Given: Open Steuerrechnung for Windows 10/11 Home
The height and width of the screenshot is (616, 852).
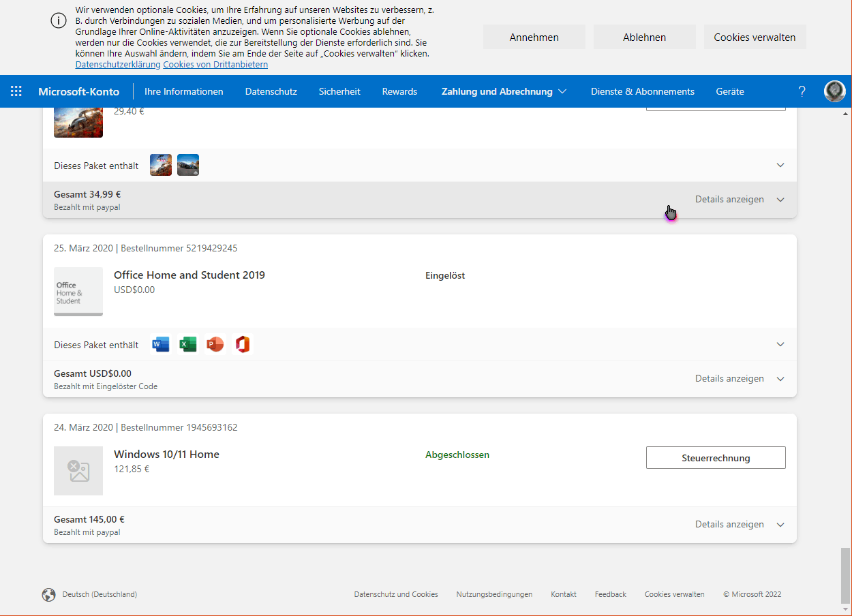Looking at the screenshot, I should pos(716,458).
